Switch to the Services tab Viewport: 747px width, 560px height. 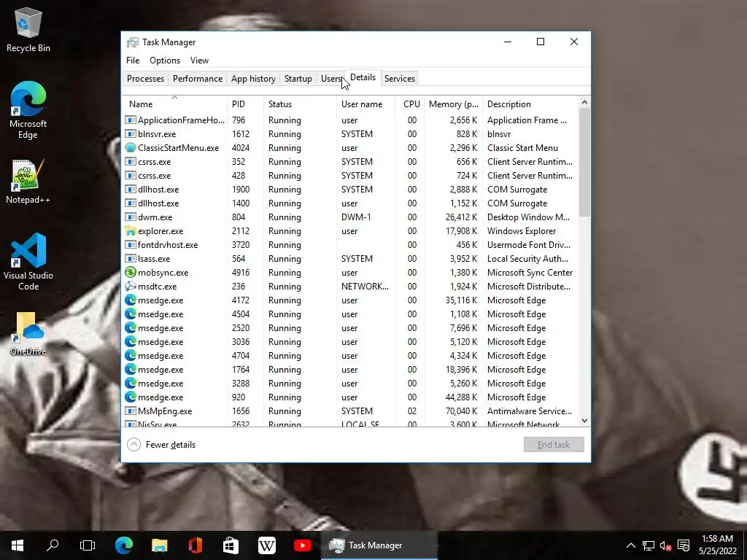click(400, 79)
